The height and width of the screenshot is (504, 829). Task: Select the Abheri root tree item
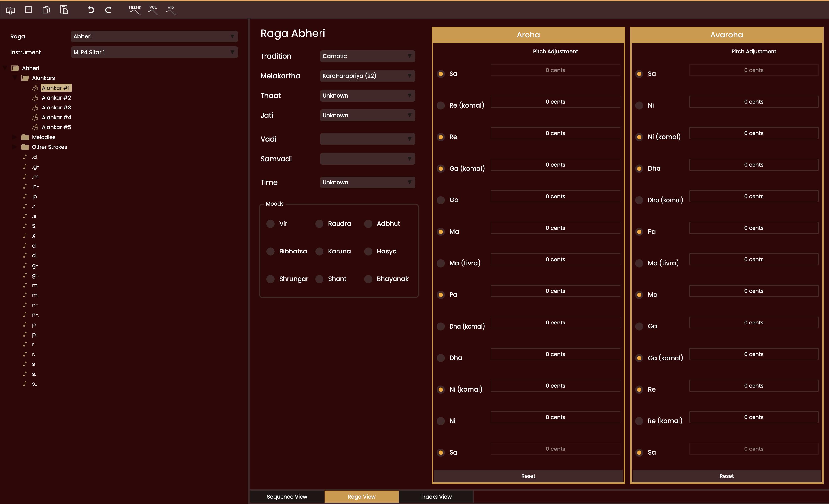click(x=31, y=68)
